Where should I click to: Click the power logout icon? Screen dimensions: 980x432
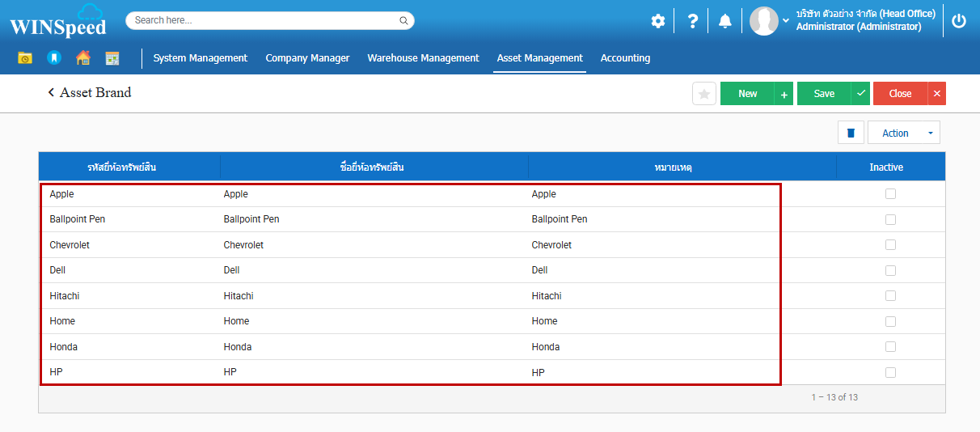pyautogui.click(x=959, y=21)
